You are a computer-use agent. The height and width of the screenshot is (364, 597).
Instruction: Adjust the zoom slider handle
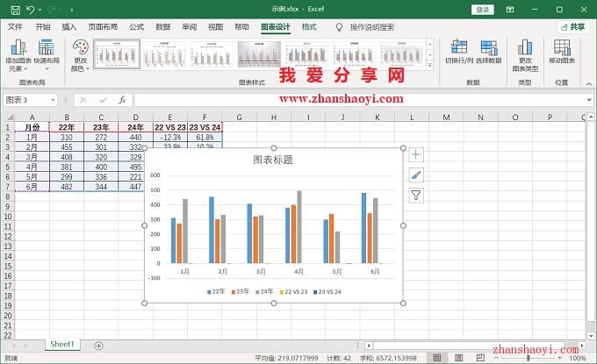point(529,358)
